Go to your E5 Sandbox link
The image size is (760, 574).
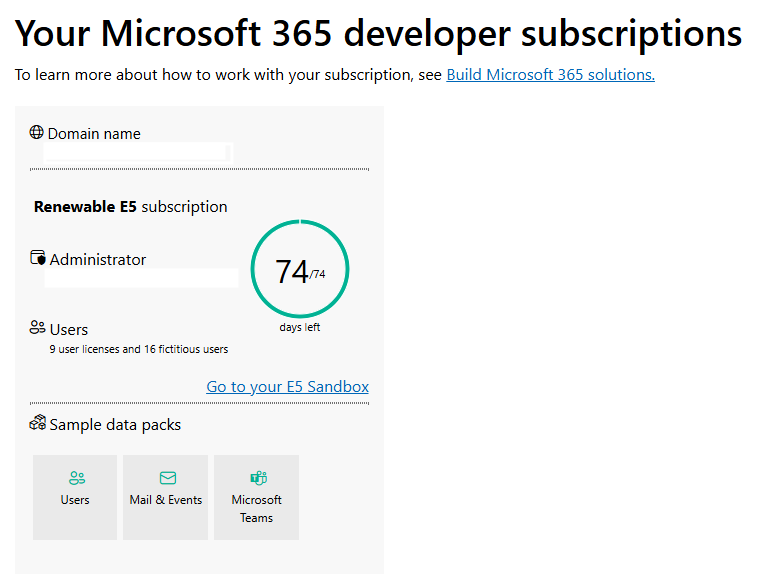(x=287, y=386)
